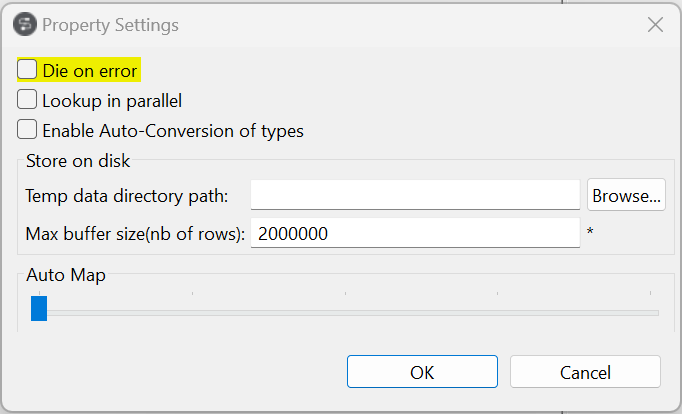682x414 pixels.
Task: Click the Store on disk group heading
Action: (78, 160)
